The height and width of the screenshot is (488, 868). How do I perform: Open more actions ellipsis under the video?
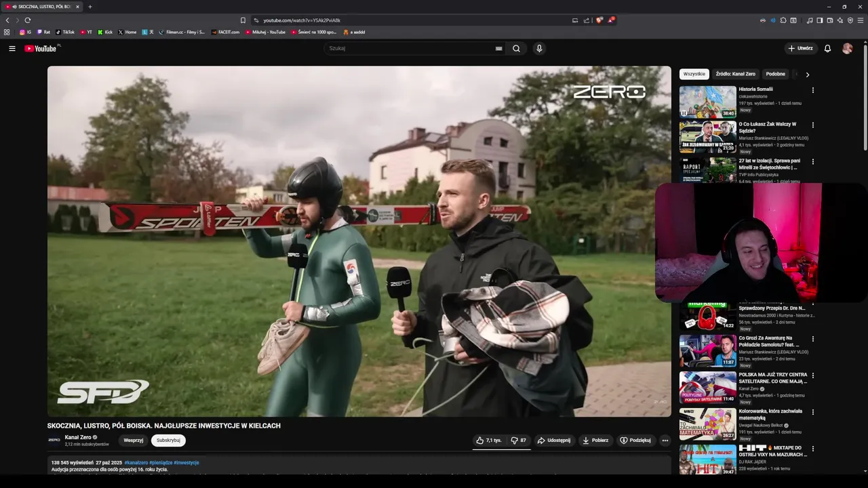coord(665,440)
